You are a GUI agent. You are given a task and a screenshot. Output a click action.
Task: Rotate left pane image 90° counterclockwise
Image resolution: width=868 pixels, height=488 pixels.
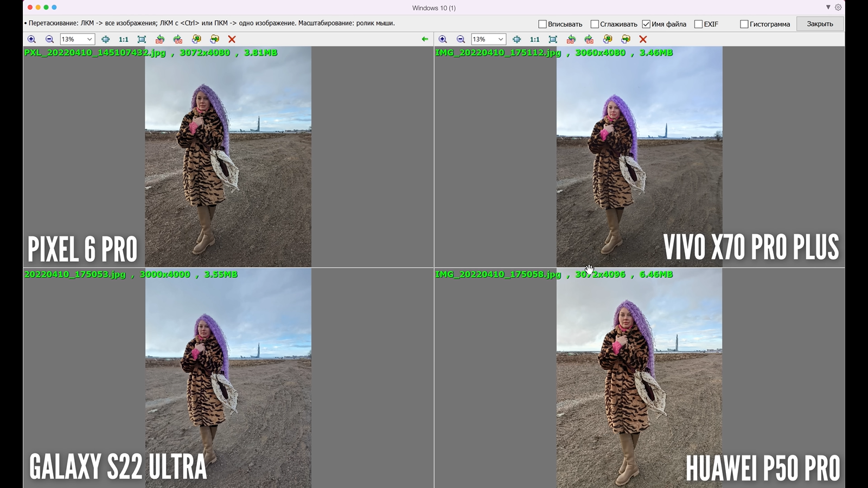coord(159,39)
